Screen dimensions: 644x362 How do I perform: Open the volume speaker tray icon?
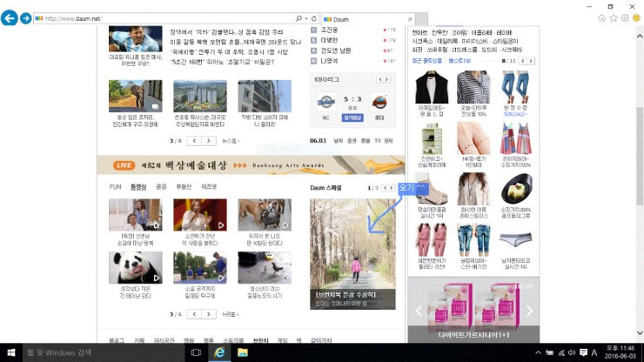[572, 352]
